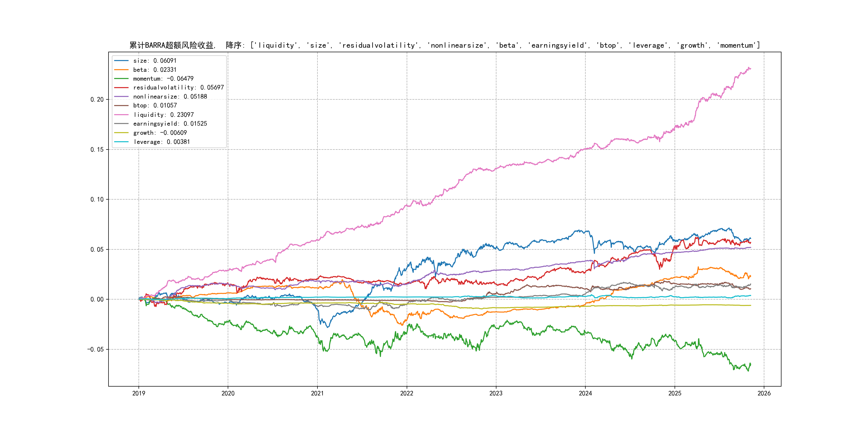Click the 2022 x-axis tick label

pos(406,393)
